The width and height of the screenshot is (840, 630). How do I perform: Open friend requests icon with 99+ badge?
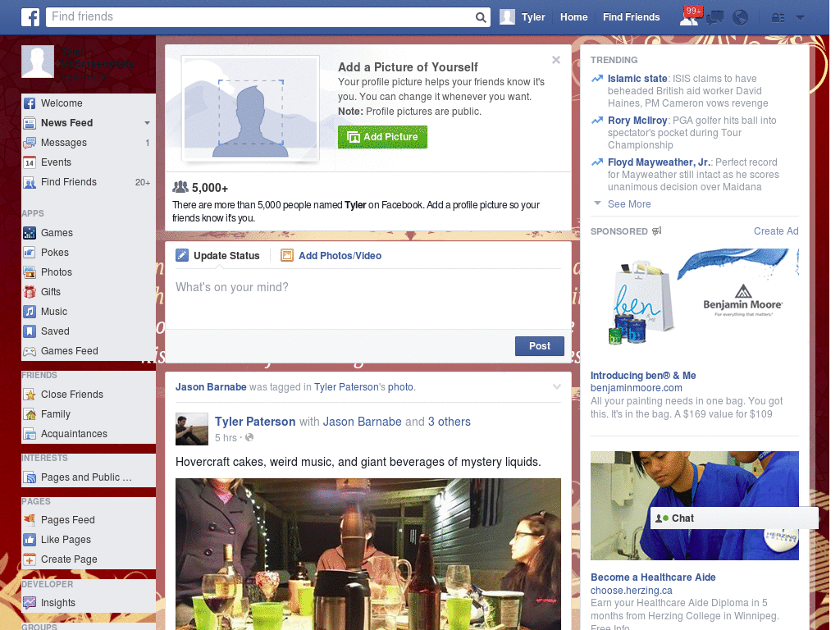point(690,16)
